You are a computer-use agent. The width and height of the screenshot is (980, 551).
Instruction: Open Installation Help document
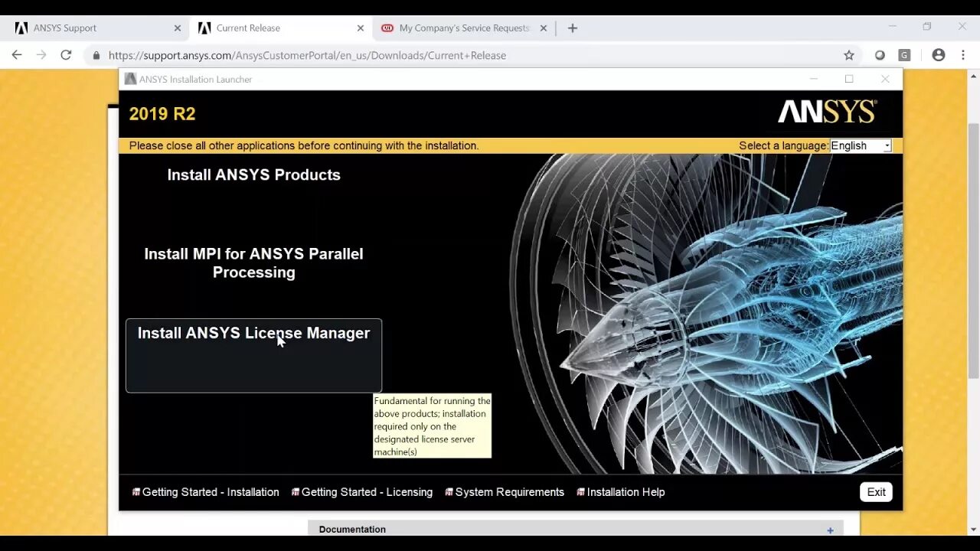click(x=626, y=492)
